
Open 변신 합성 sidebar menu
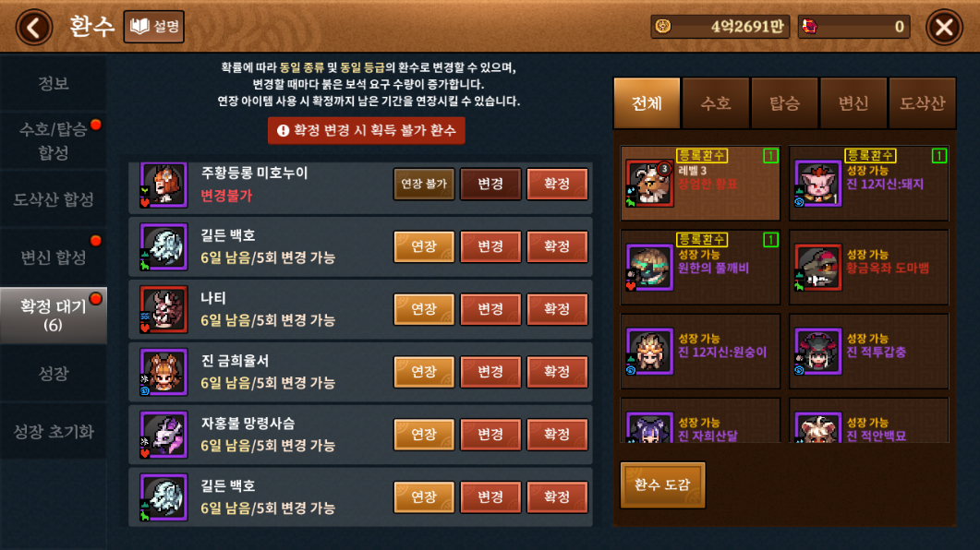point(54,257)
